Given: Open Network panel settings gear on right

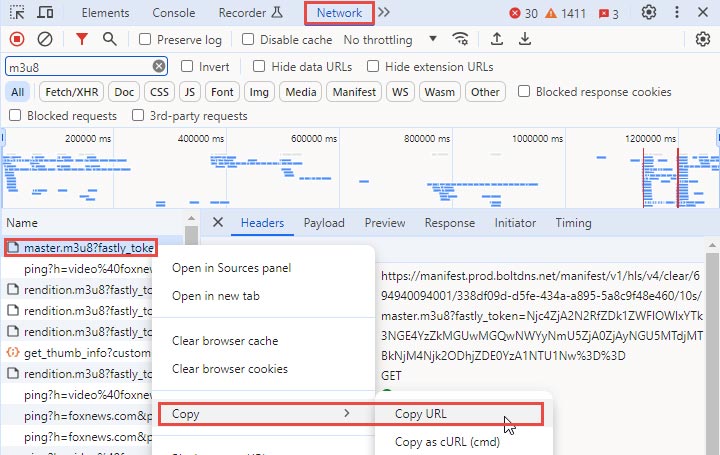Looking at the screenshot, I should [x=703, y=39].
